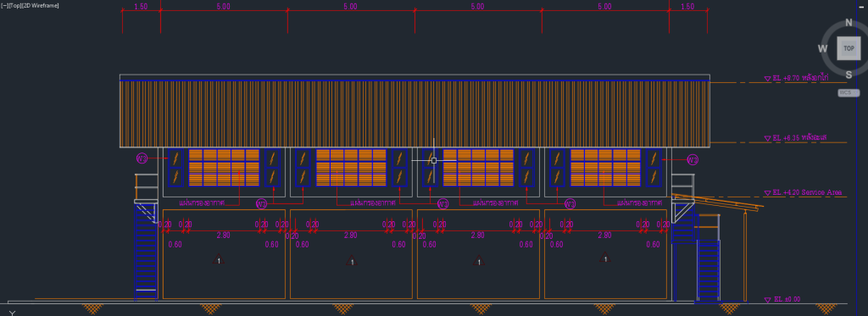Select the EL ±0.00 elevation label

coord(787,299)
